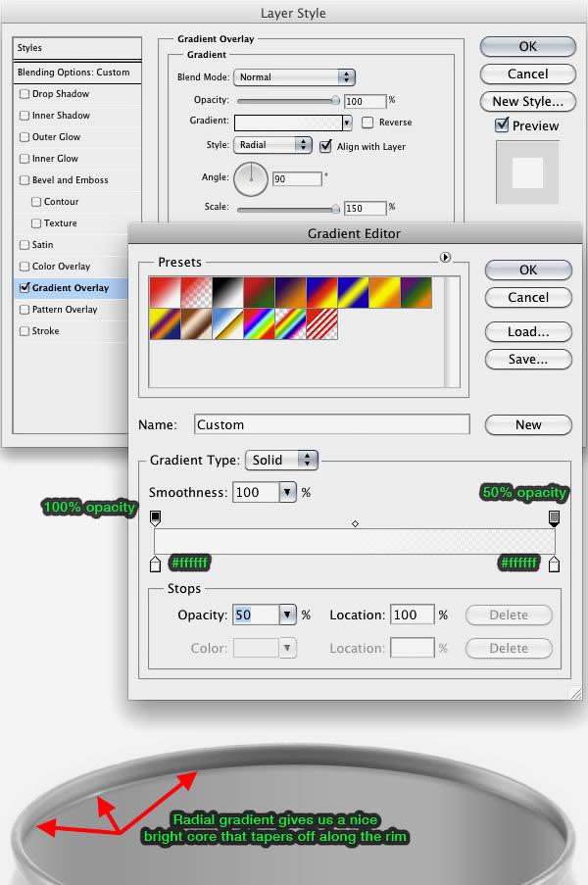Choose the red-to-transparent checkered preset
This screenshot has width=588, height=885.
tap(196, 292)
